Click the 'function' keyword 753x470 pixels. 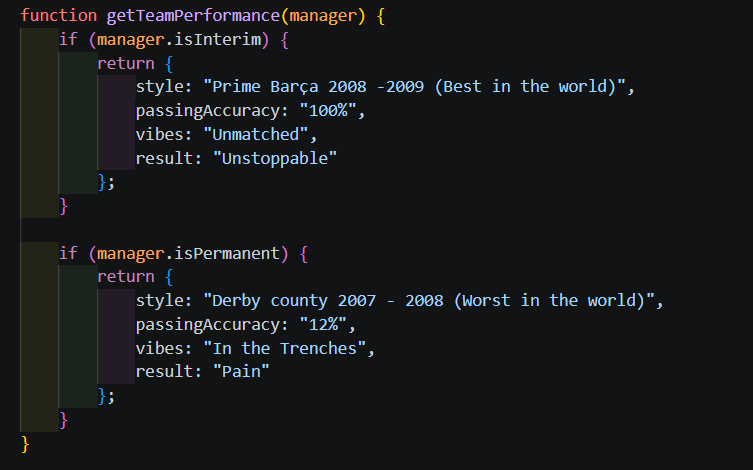59,15
